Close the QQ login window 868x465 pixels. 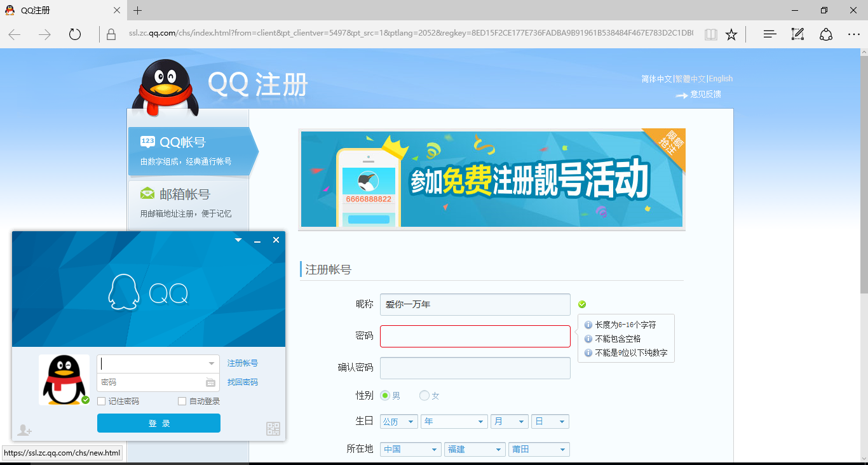(276, 240)
